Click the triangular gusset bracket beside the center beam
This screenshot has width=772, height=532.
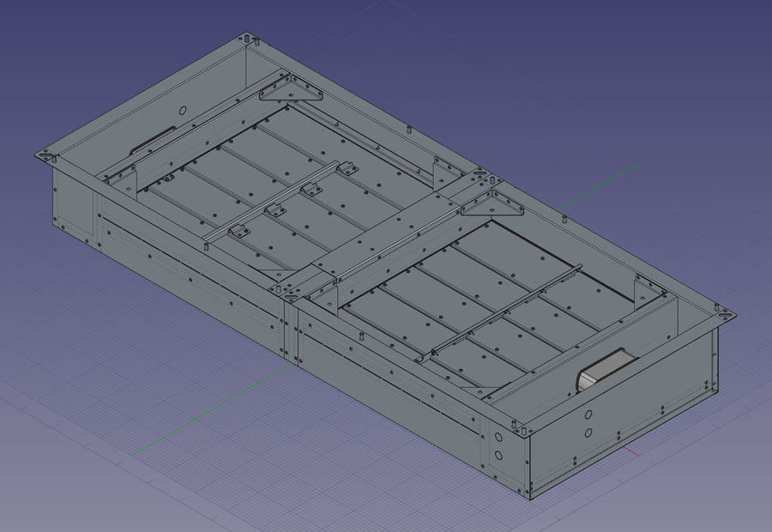[496, 204]
